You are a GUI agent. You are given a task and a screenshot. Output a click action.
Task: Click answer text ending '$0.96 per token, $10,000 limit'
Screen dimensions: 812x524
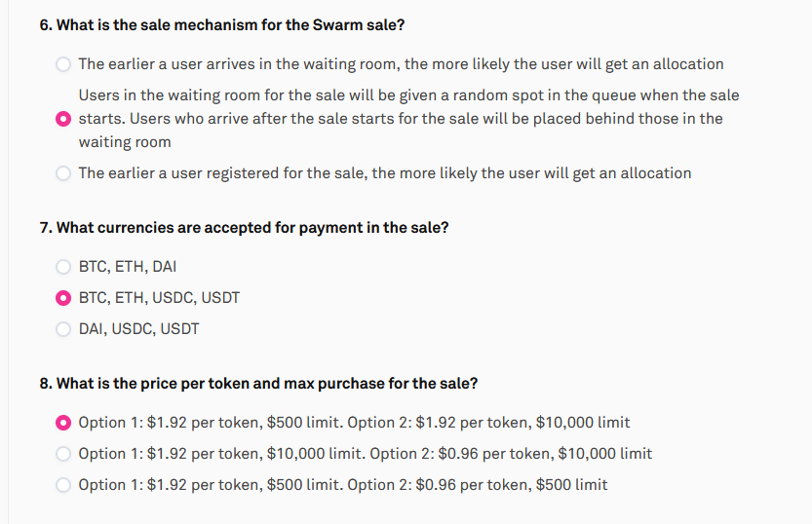[366, 454]
